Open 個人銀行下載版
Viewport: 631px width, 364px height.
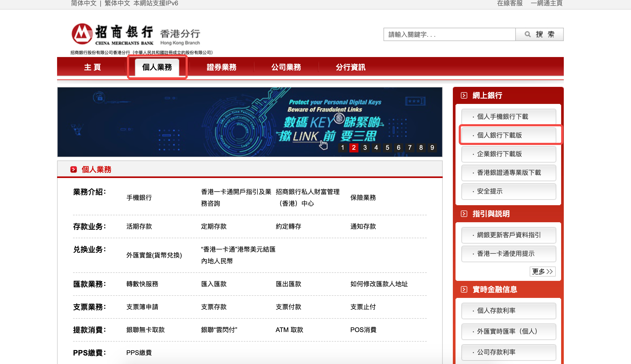click(x=509, y=135)
